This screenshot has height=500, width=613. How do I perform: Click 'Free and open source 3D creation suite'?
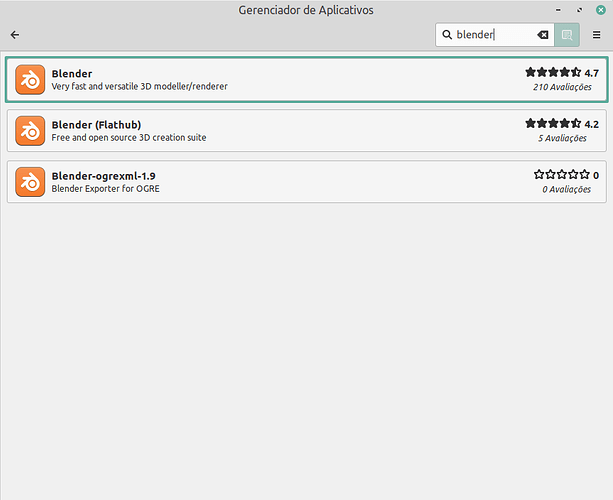[x=129, y=138]
